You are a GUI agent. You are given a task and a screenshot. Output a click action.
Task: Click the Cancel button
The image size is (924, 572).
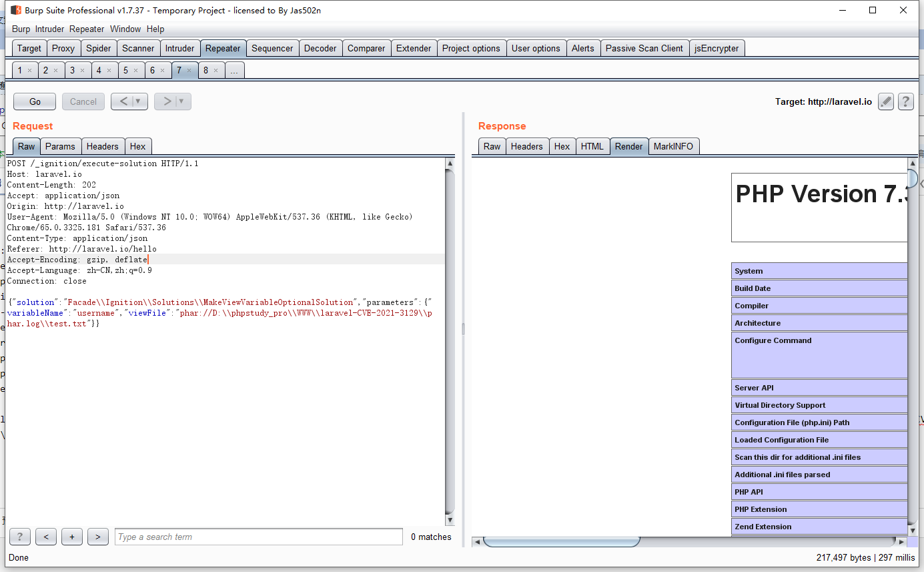click(83, 101)
